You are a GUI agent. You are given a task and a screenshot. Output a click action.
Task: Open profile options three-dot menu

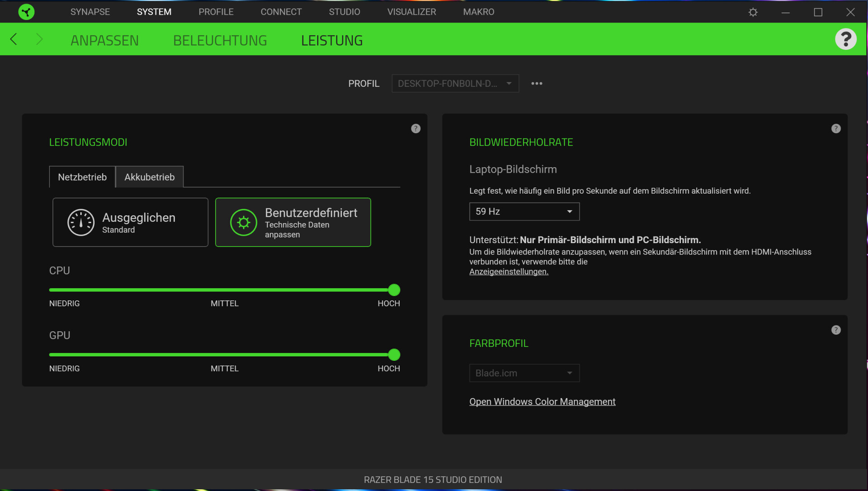pos(537,84)
